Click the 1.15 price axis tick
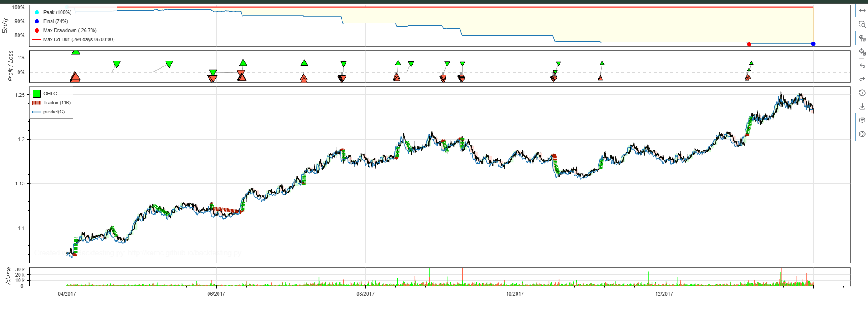This screenshot has height=310, width=868. coord(20,183)
